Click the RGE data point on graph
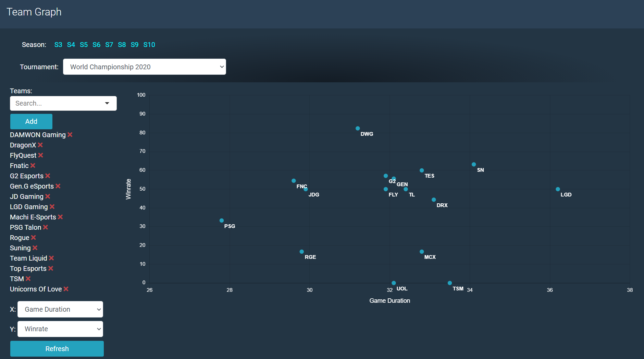The image size is (644, 359). 302,252
